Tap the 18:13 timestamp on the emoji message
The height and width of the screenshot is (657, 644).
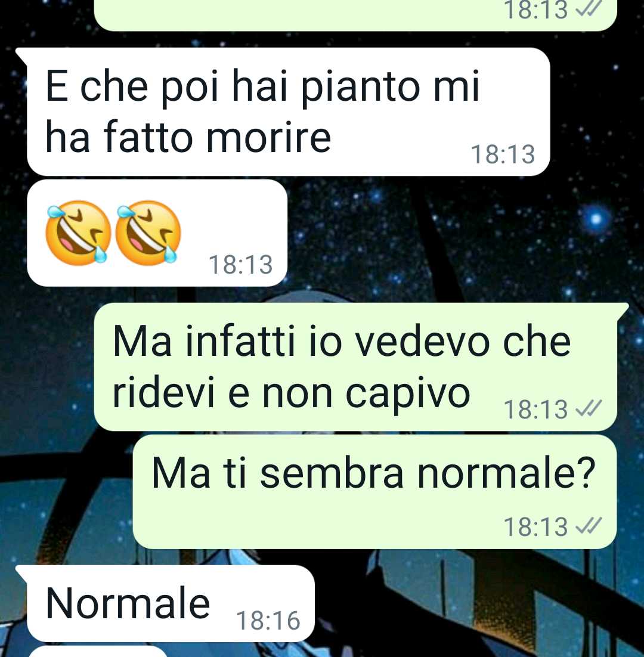(240, 265)
